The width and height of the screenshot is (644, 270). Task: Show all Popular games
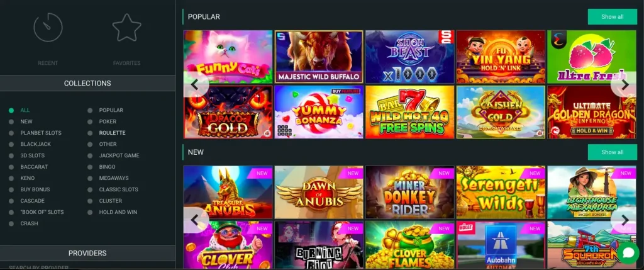pyautogui.click(x=613, y=17)
